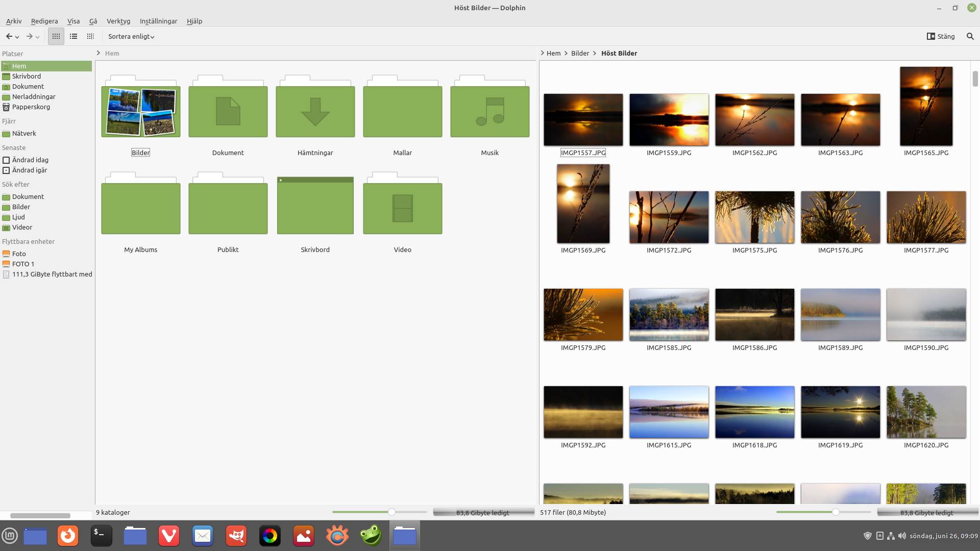Click the search magnifier icon

[x=970, y=36]
